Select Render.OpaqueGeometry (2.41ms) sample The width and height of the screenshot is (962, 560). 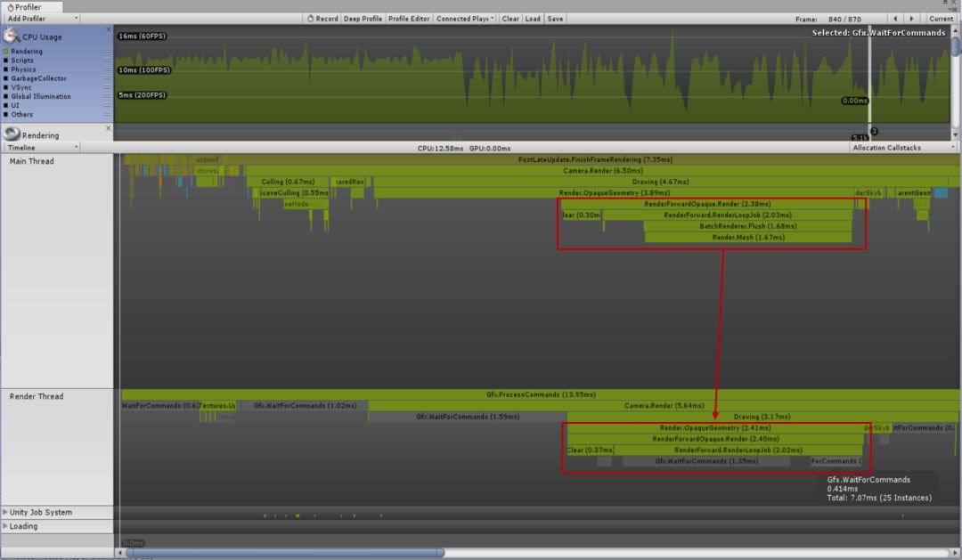point(714,427)
